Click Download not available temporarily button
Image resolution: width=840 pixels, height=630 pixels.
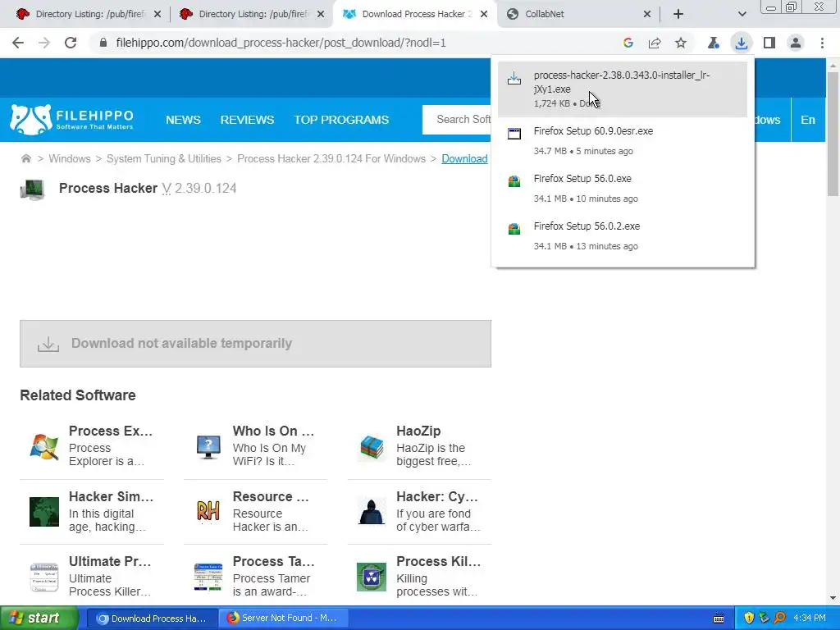coord(256,344)
